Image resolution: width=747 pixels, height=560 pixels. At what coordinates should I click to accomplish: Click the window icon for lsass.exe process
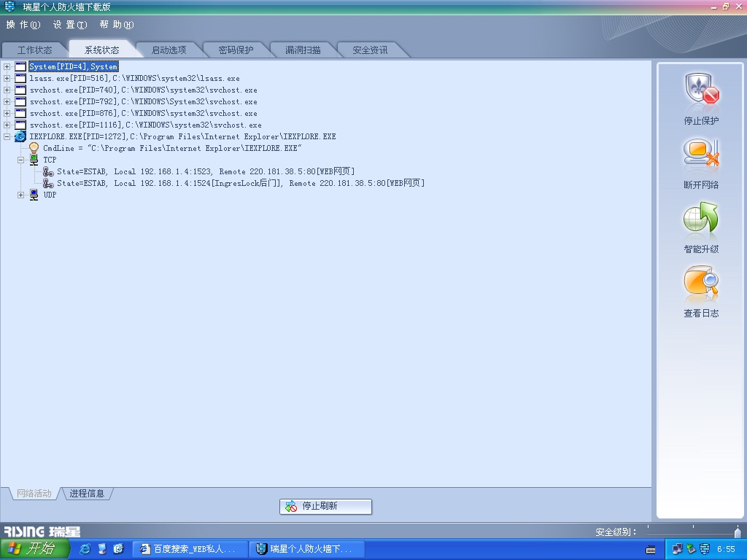[x=20, y=78]
